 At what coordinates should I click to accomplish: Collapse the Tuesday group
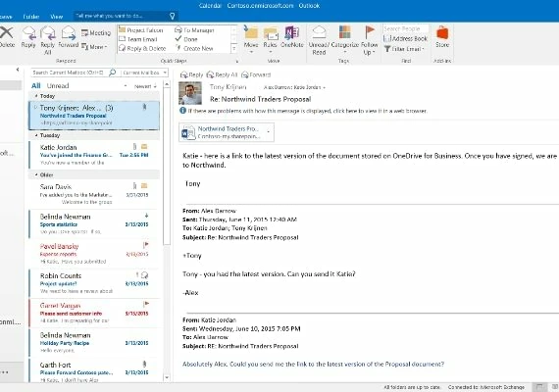[36, 135]
